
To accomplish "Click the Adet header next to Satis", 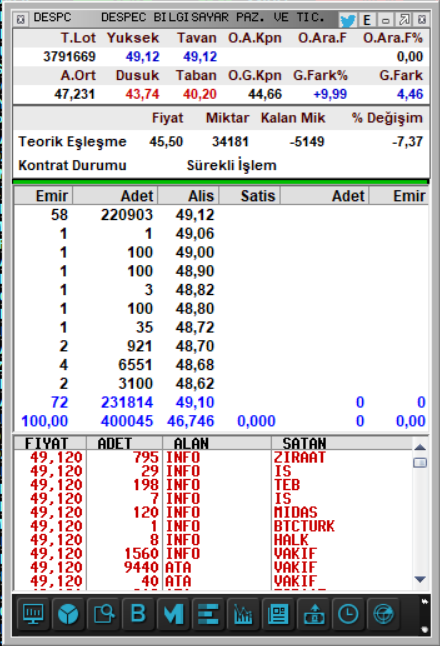I will [x=325, y=196].
